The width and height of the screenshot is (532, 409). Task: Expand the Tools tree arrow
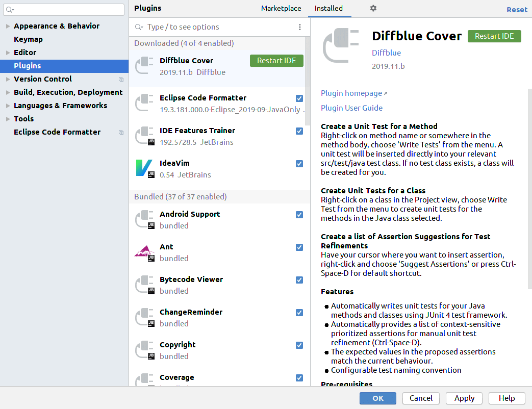(x=8, y=119)
